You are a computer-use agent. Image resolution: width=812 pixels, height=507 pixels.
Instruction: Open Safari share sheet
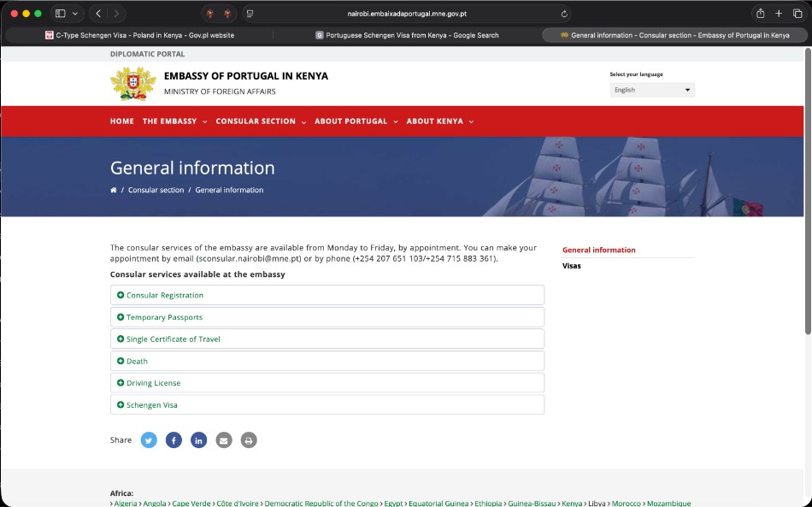(x=760, y=14)
